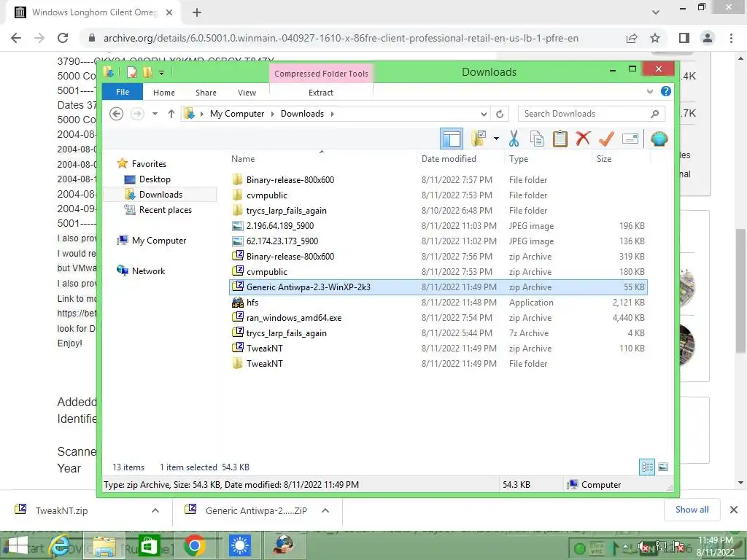The image size is (747, 560).
Task: Open the File ribbon tab
Action: tap(123, 92)
